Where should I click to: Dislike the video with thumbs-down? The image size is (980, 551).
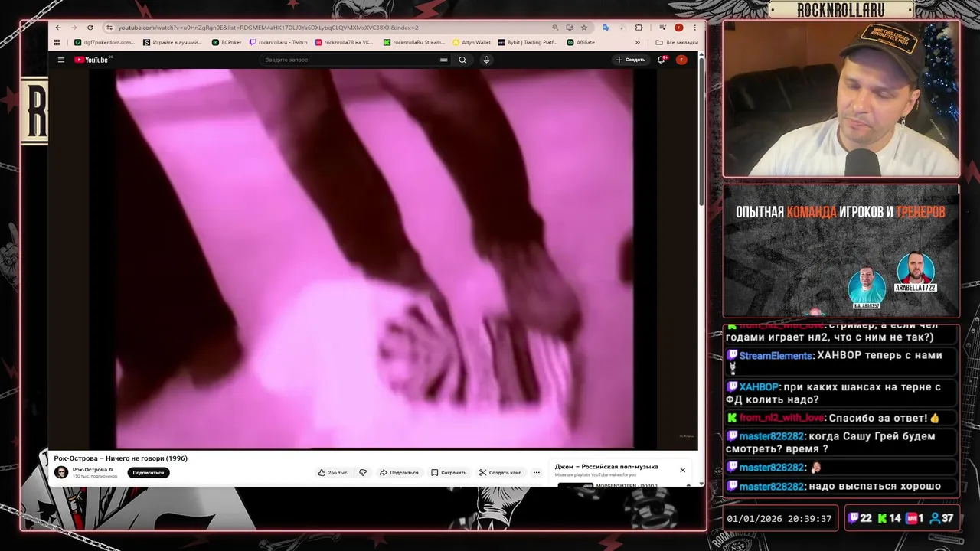click(363, 472)
